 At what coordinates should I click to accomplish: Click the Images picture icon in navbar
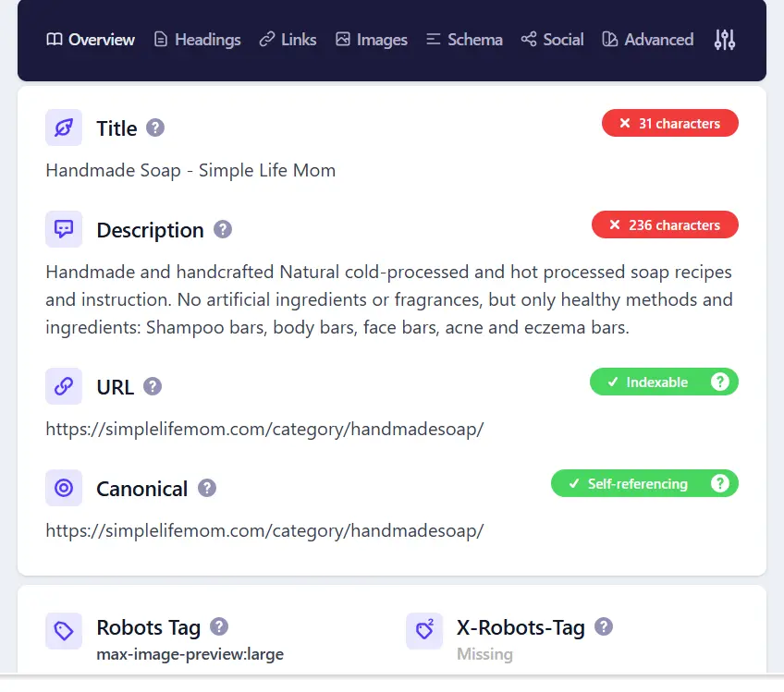342,39
